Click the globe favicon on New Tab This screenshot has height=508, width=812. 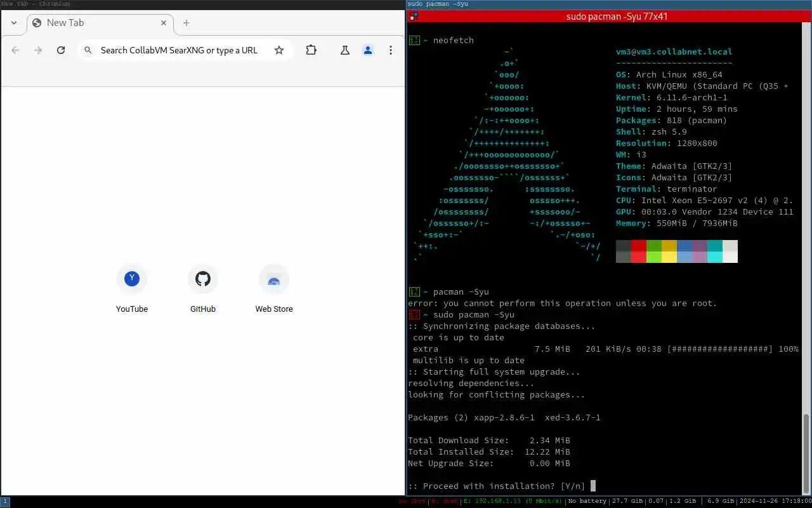37,23
